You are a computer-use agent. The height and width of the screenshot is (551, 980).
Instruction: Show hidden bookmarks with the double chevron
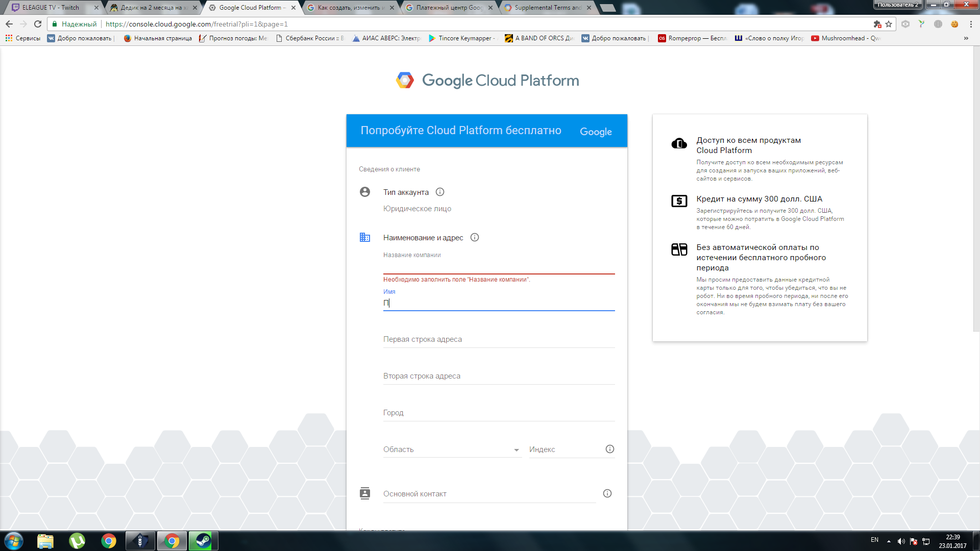966,38
